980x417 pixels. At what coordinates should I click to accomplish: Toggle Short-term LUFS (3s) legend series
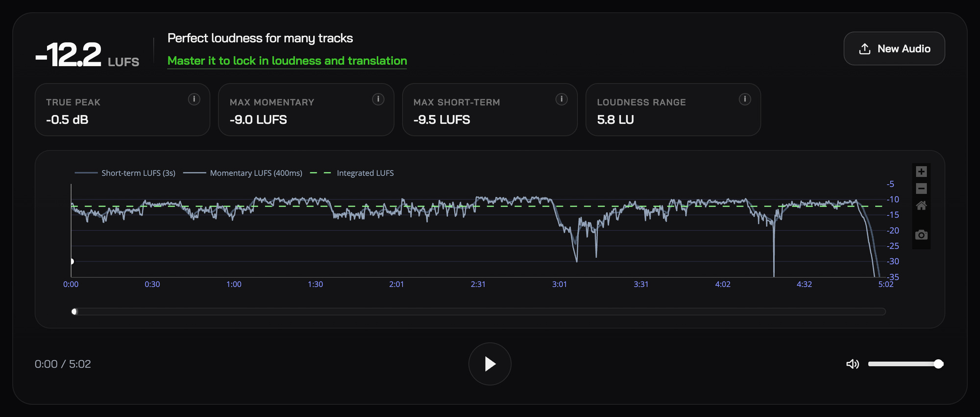pos(125,173)
